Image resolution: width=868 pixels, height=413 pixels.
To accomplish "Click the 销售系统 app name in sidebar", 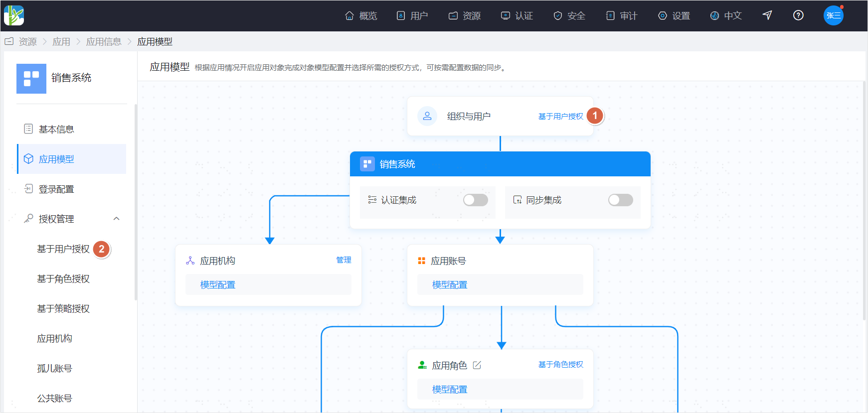I will (x=71, y=78).
